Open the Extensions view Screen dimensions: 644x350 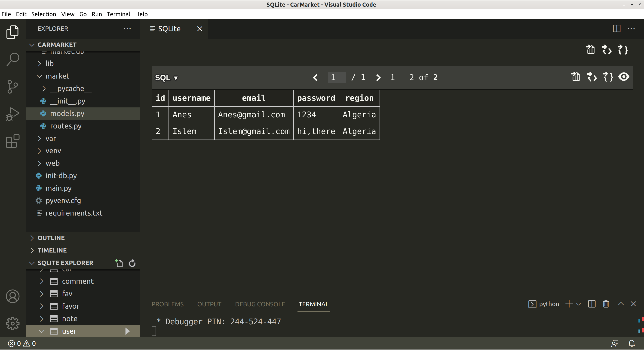coord(12,141)
